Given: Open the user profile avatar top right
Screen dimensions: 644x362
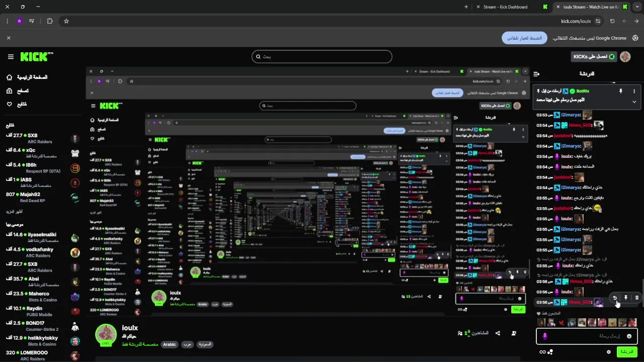Looking at the screenshot, I should pyautogui.click(x=625, y=57).
